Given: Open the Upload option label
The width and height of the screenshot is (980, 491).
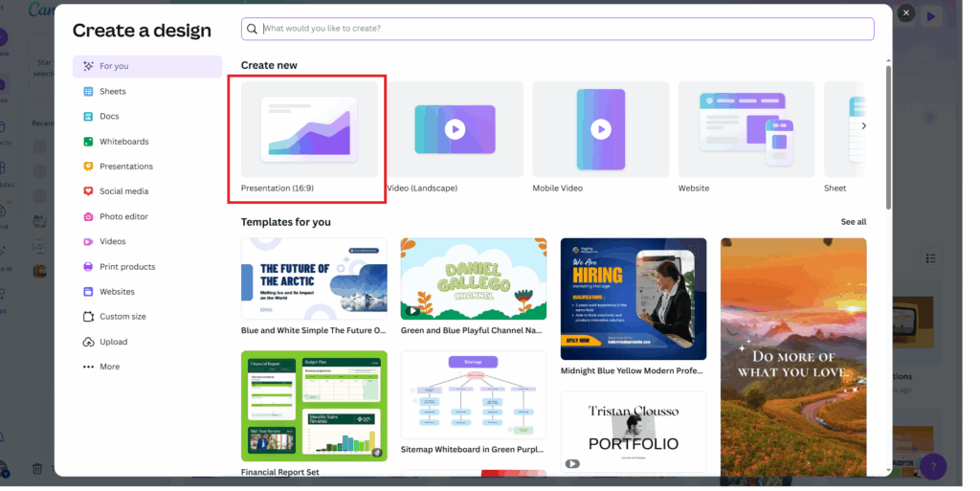Looking at the screenshot, I should 114,343.
